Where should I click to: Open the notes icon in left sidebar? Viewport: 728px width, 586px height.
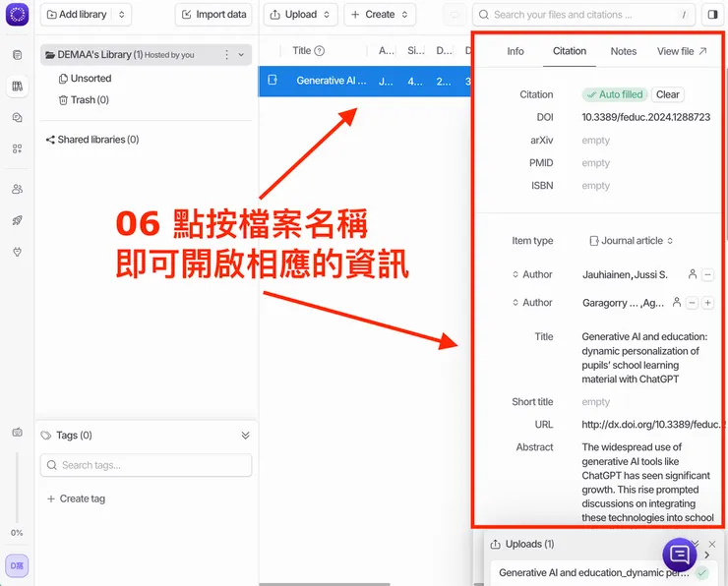17,55
